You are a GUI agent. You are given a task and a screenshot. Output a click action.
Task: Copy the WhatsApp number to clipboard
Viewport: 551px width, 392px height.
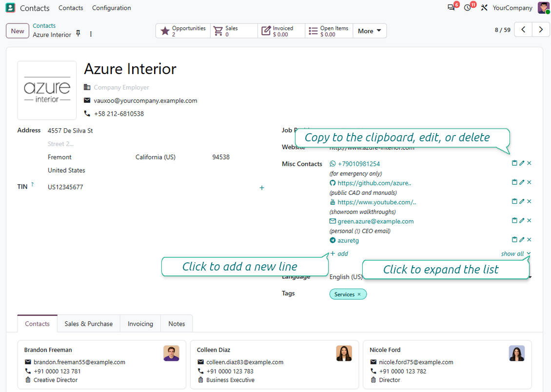click(514, 163)
